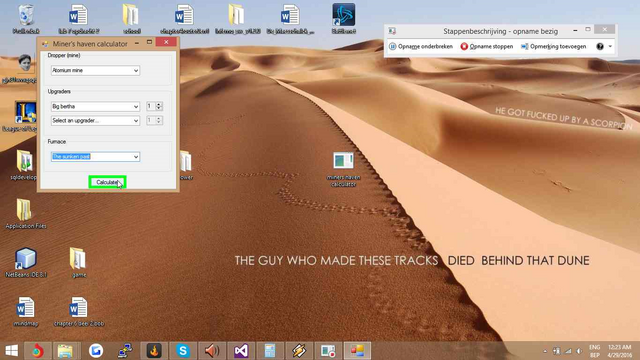Image resolution: width=640 pixels, height=360 pixels.
Task: Select the sqldeveloper folder icon
Action: coord(24,165)
